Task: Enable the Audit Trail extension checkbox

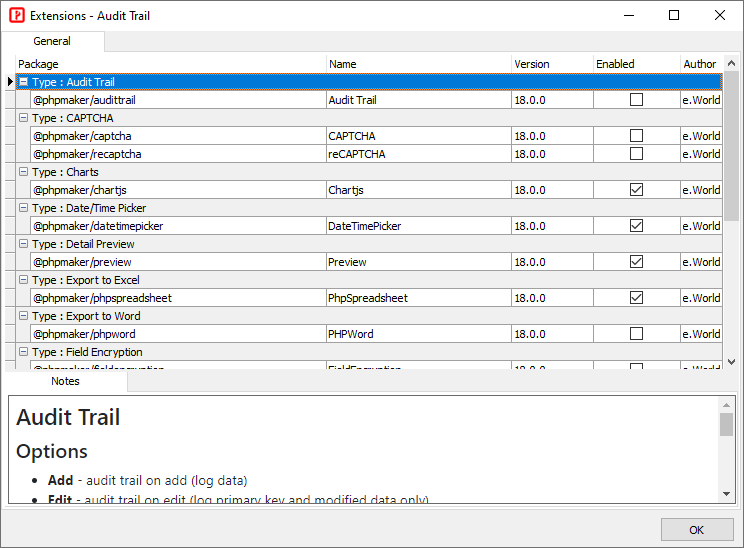Action: coord(636,100)
